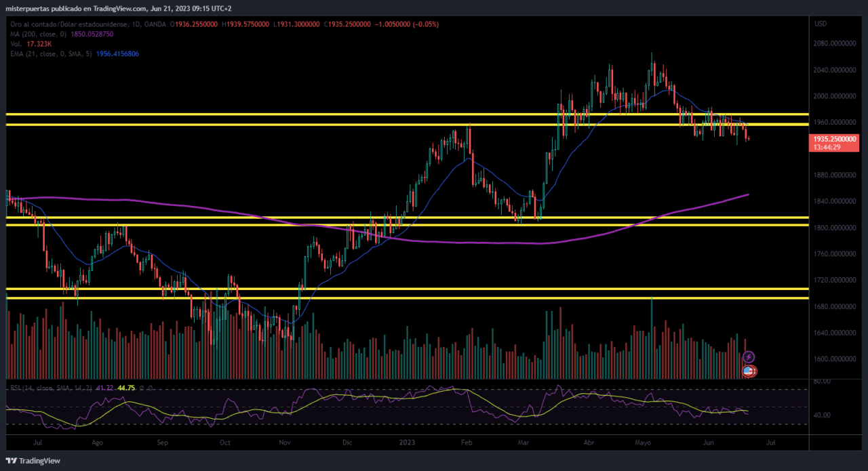Click the Feb label on the time axis
The height and width of the screenshot is (471, 868).
pyautogui.click(x=466, y=442)
